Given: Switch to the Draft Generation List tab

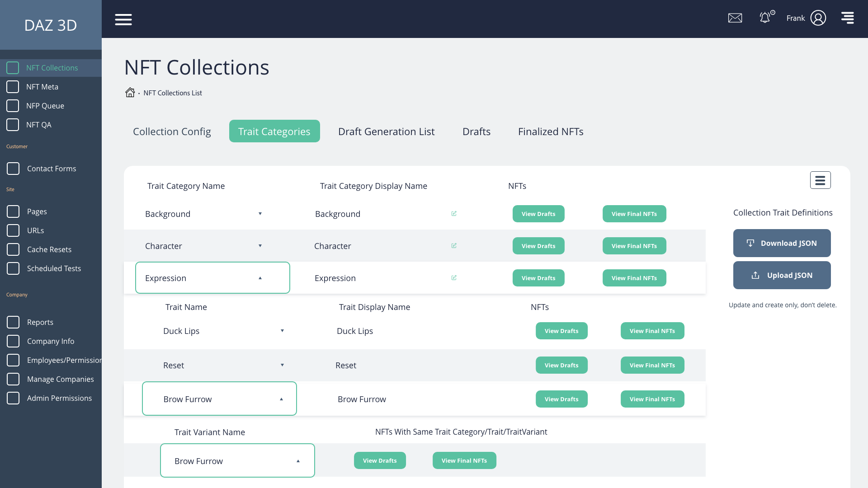Looking at the screenshot, I should point(386,131).
